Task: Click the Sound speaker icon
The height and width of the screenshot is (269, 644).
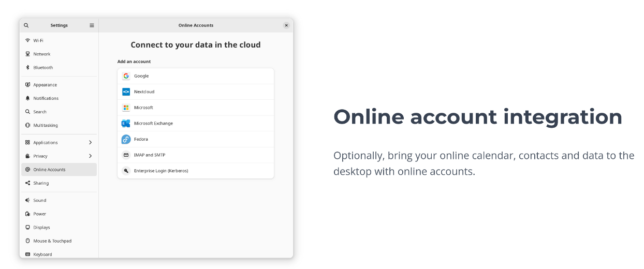Action: pyautogui.click(x=28, y=200)
